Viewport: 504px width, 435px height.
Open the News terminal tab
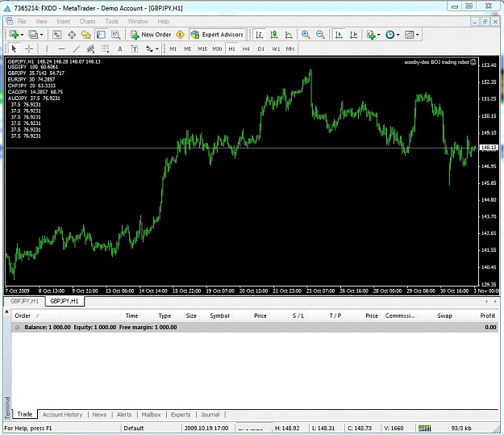pos(99,414)
